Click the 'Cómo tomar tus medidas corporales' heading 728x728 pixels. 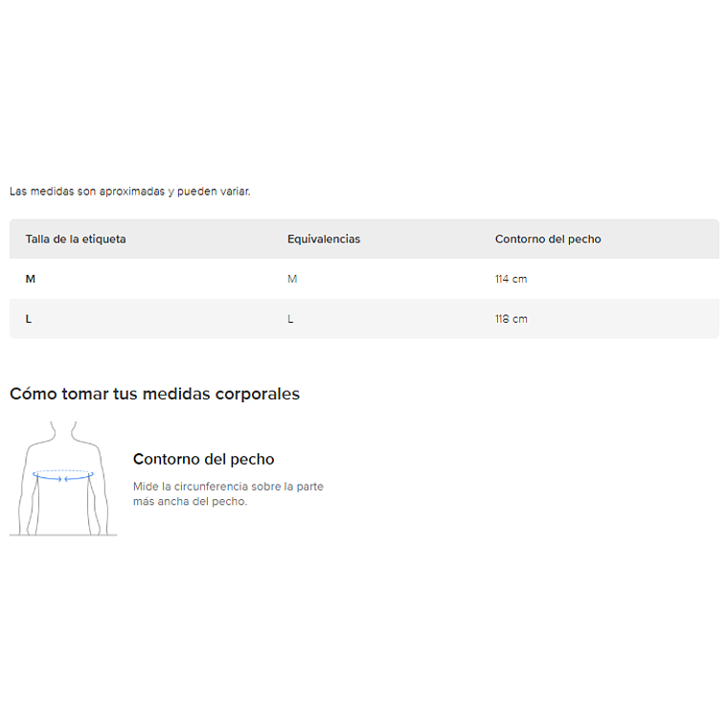[154, 394]
